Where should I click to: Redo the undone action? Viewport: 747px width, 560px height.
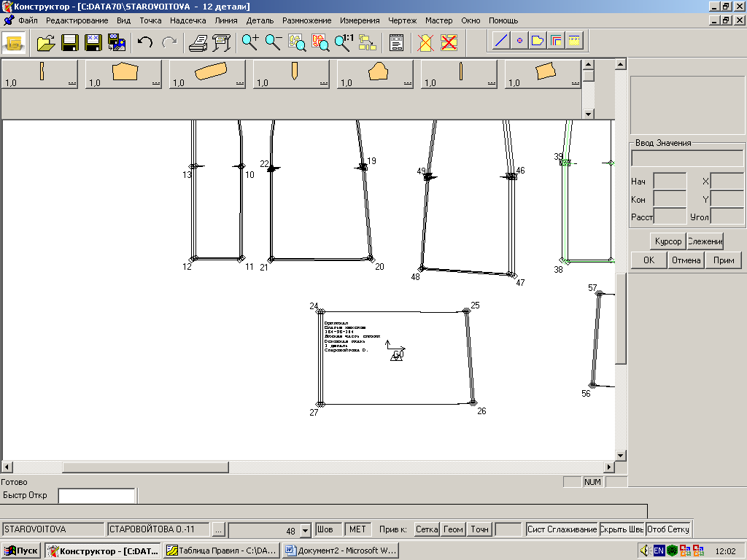tap(169, 42)
